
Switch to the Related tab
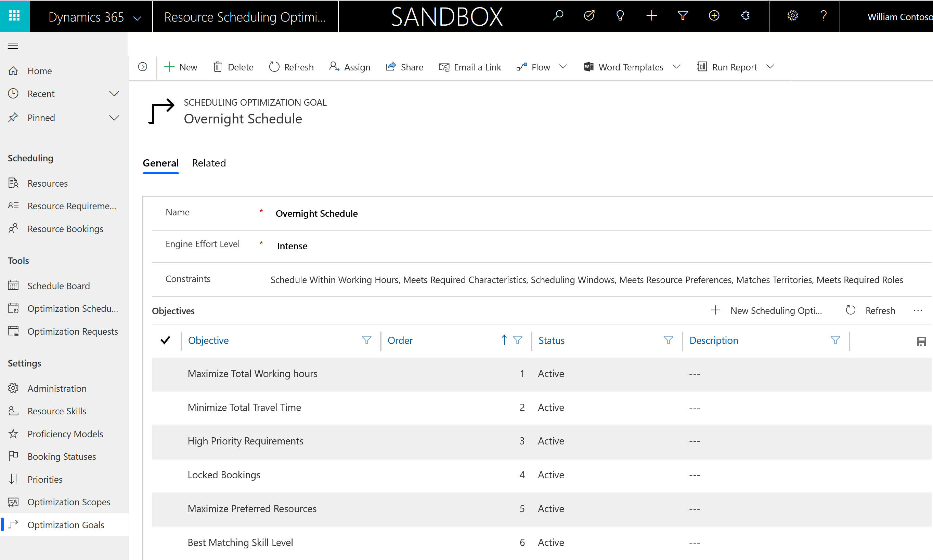[x=209, y=163]
